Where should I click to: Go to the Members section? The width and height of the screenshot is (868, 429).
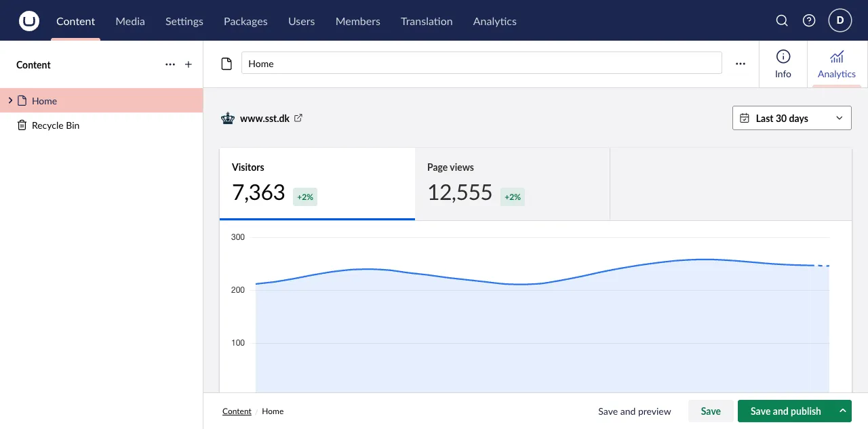pos(358,21)
